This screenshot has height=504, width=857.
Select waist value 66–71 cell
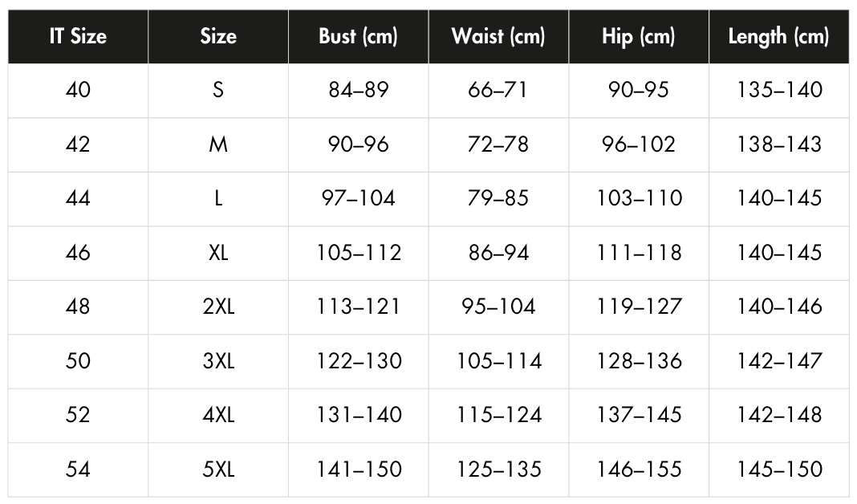(x=498, y=90)
